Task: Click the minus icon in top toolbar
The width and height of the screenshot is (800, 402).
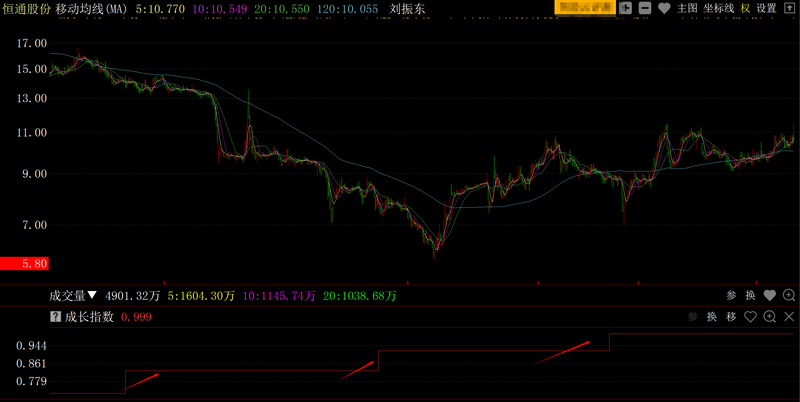Action: (x=645, y=8)
